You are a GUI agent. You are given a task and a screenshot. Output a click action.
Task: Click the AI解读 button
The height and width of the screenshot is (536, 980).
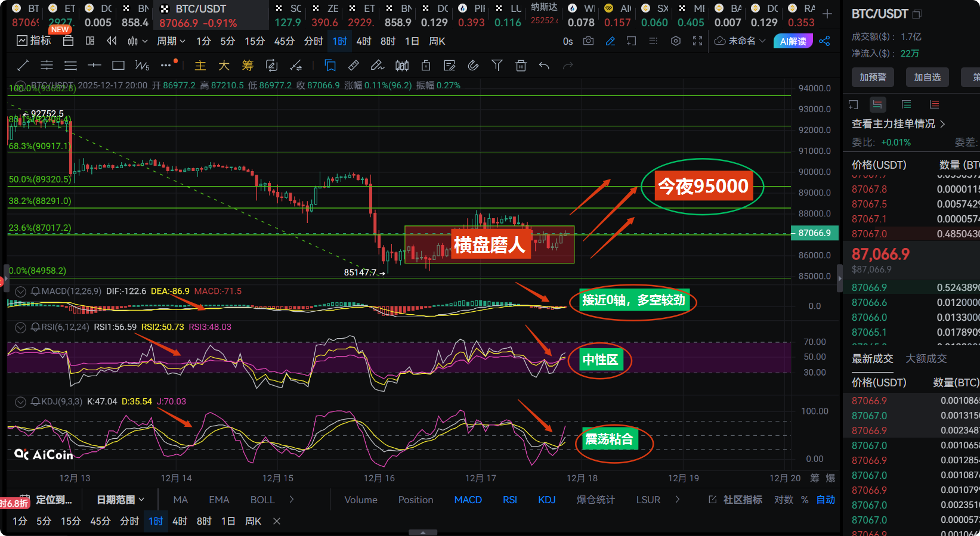pyautogui.click(x=793, y=41)
